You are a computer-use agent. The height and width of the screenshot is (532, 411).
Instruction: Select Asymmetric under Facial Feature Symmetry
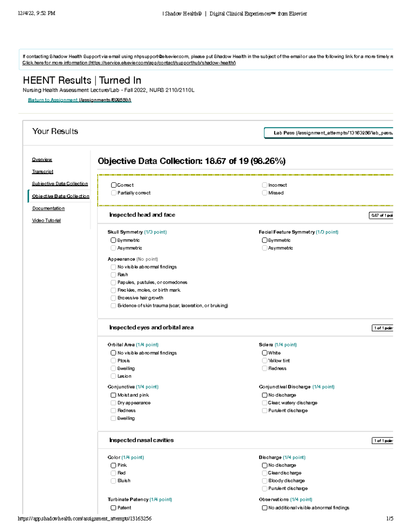coord(264,248)
